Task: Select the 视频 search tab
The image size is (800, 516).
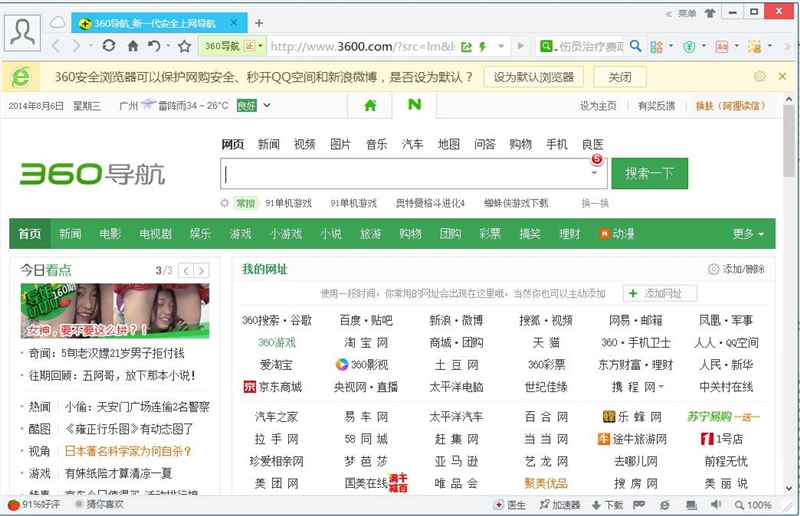Action: coord(305,144)
